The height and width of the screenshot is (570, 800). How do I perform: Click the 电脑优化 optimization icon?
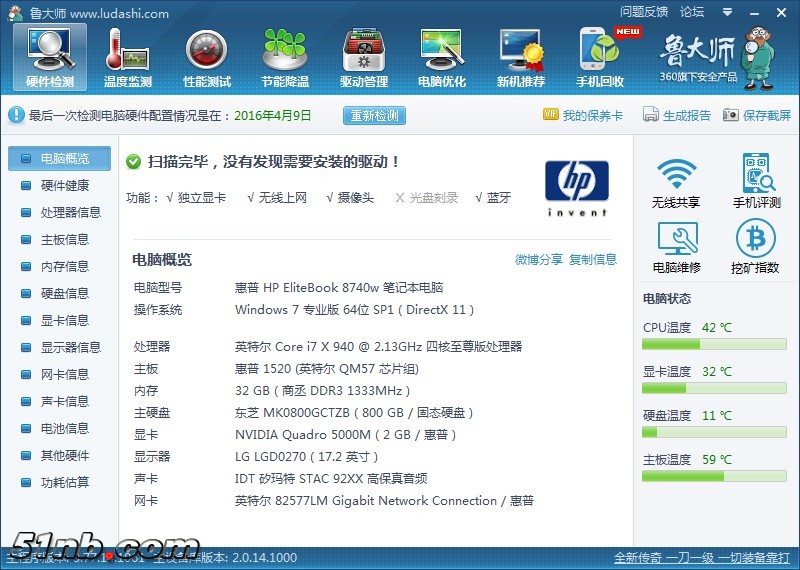click(x=442, y=56)
